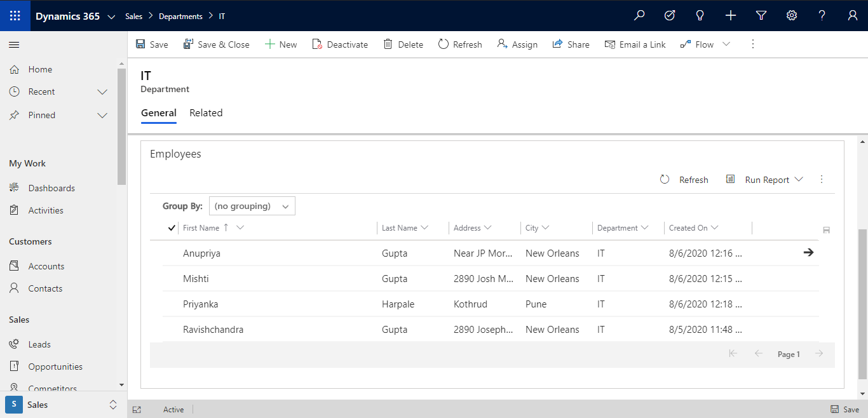868x418 pixels.
Task: Click the user account icon
Action: click(852, 15)
